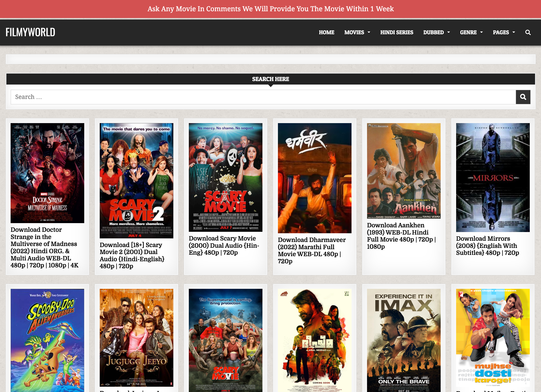This screenshot has width=541, height=392.
Task: Click the JugJugg Jeeyo poster
Action: tap(136, 338)
